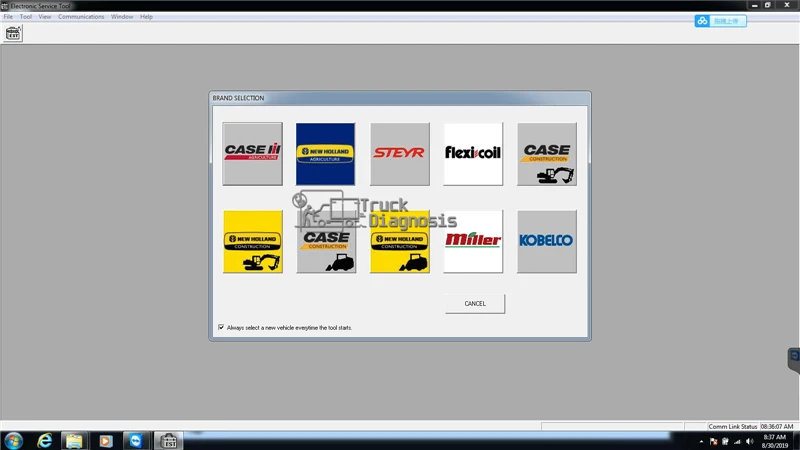Choose the Miller brand tile
The height and width of the screenshot is (450, 800).
[473, 241]
